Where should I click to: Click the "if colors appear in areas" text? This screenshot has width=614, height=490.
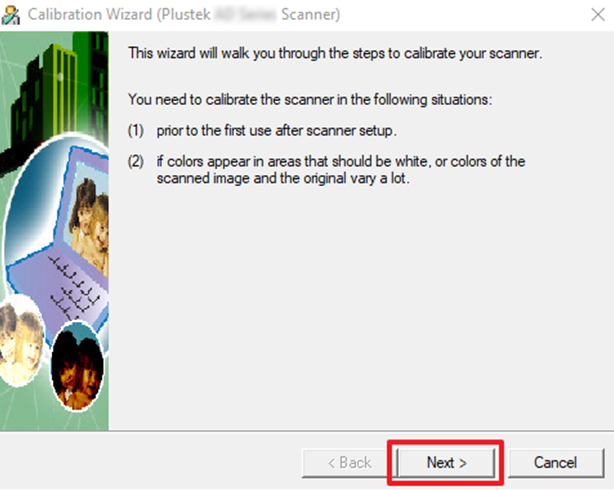click(341, 170)
